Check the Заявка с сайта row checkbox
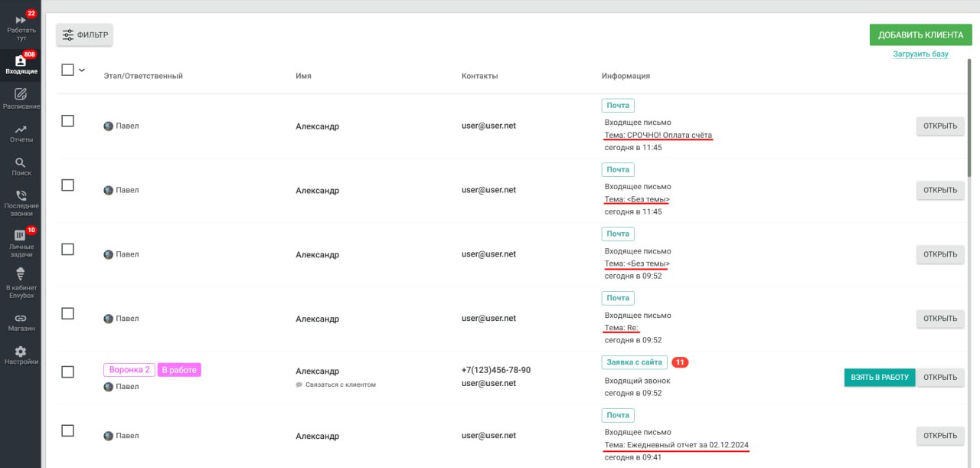The width and height of the screenshot is (980, 468). coord(67,371)
